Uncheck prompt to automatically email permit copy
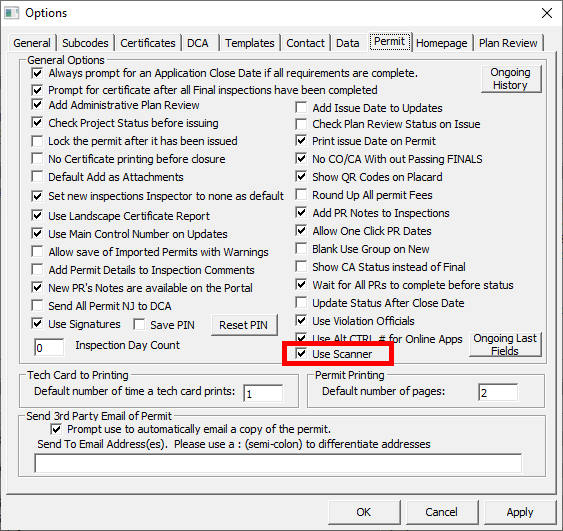 coord(56,429)
